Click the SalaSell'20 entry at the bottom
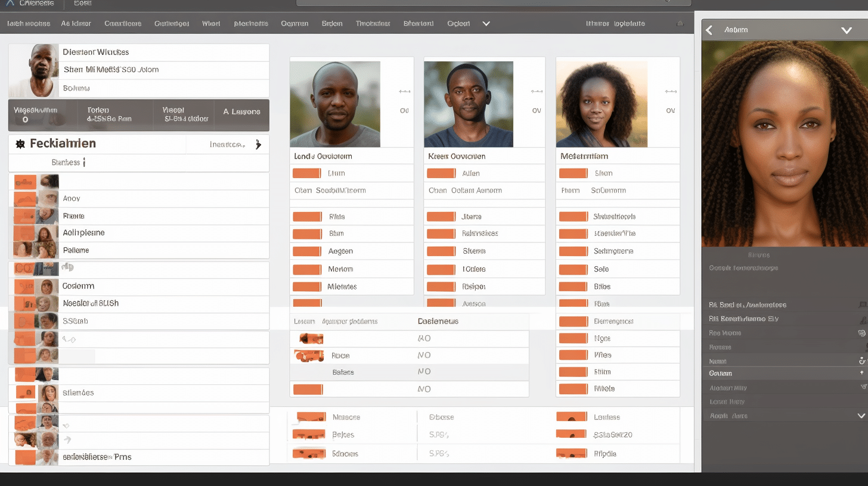The image size is (868, 486). [613, 435]
